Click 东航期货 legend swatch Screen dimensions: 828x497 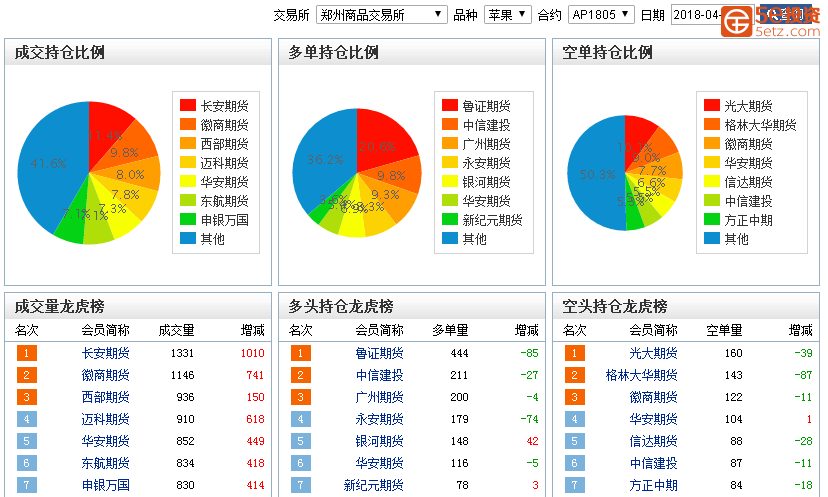(188, 201)
